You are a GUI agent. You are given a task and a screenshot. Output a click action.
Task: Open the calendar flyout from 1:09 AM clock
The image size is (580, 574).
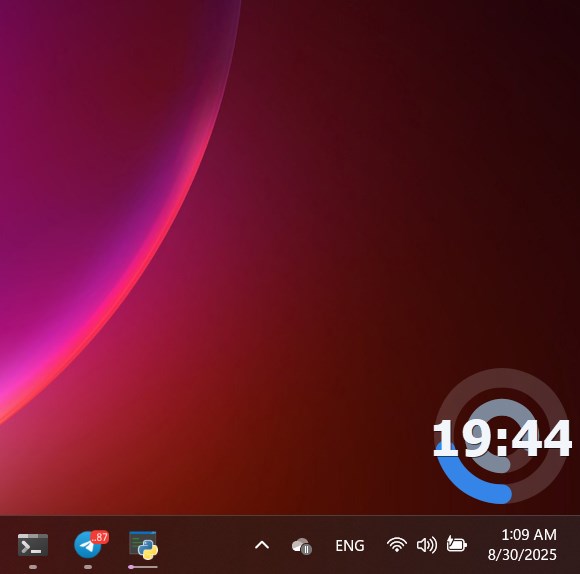(x=529, y=535)
